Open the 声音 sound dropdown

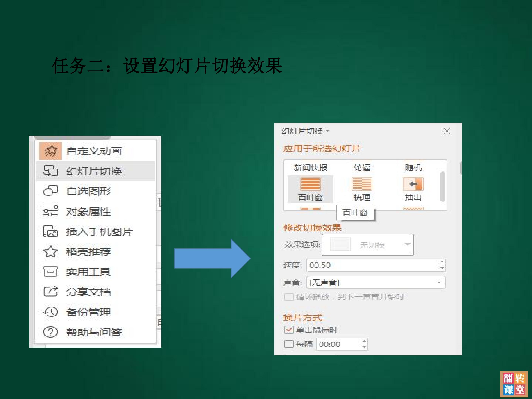click(x=376, y=282)
